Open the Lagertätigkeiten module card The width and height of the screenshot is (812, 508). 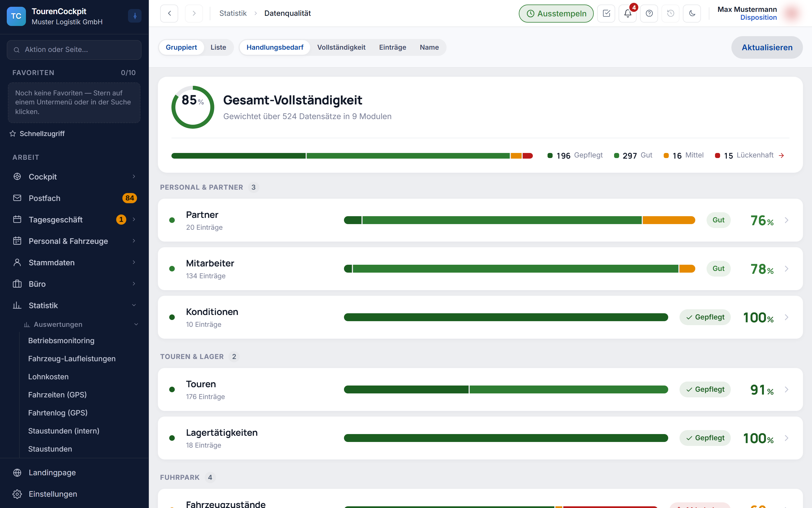(480, 438)
